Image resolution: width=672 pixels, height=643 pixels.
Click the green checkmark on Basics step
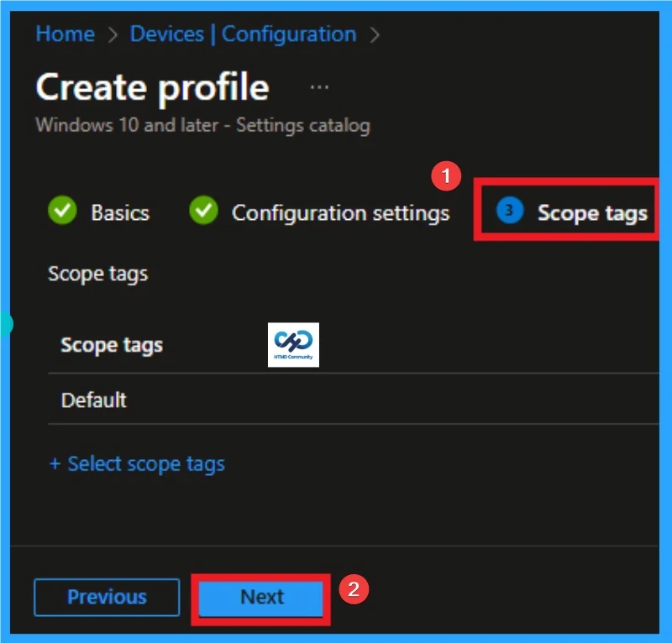pos(62,212)
